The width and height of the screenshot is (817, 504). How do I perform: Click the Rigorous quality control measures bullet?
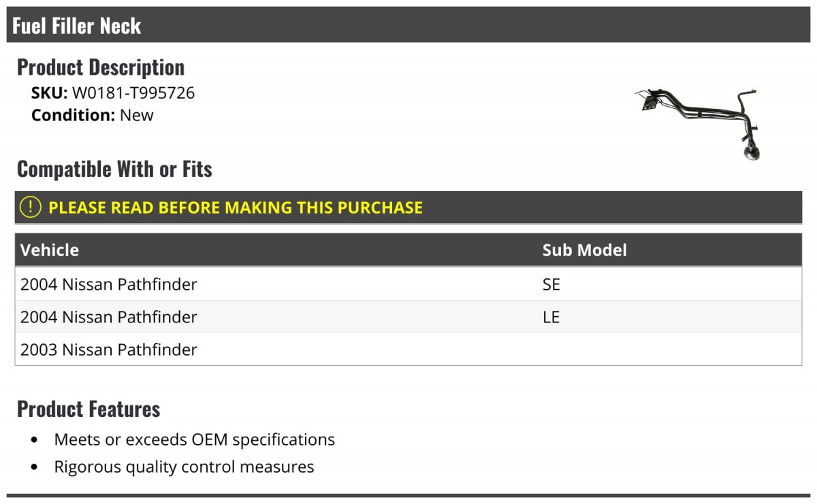pyautogui.click(x=184, y=467)
